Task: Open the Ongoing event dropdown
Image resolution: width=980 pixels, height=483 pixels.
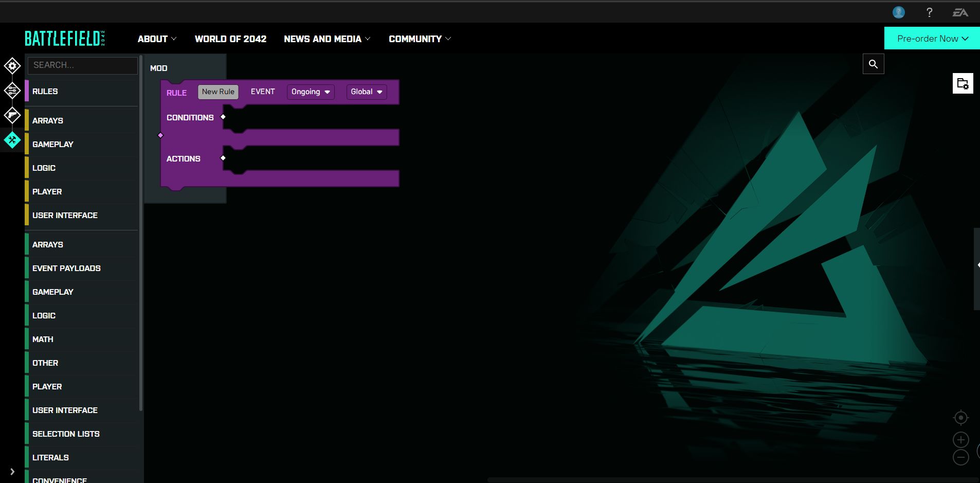Action: click(311, 92)
